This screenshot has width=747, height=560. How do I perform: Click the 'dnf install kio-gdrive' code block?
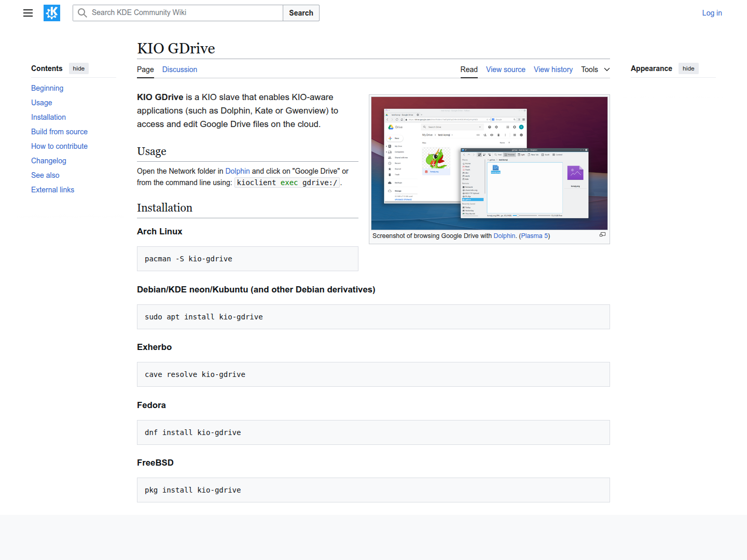pos(374,432)
